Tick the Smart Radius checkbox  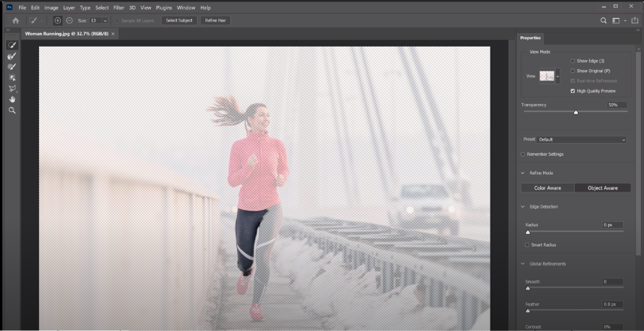(527, 244)
